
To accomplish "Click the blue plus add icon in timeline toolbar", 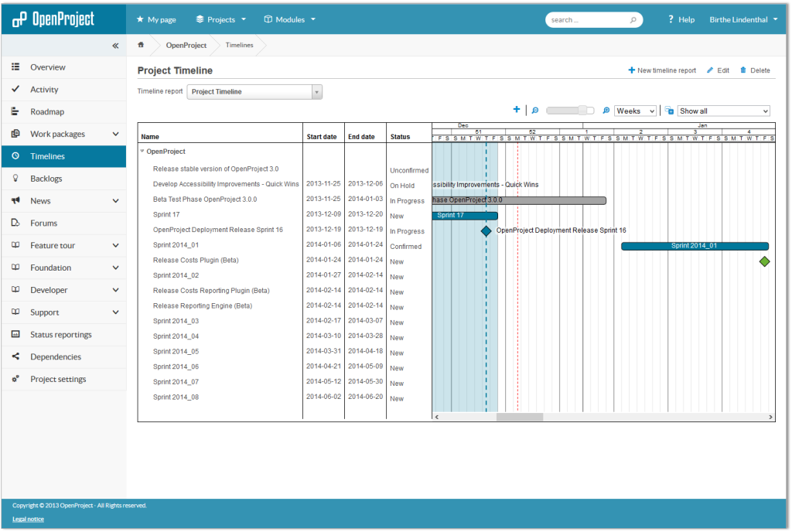I will pos(516,110).
